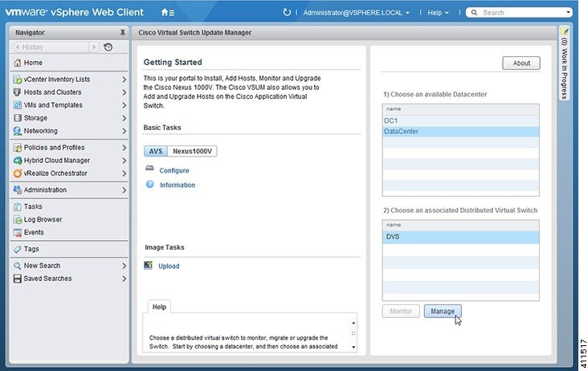
Task: Click Work In Progress notepad icon
Action: coord(565,31)
